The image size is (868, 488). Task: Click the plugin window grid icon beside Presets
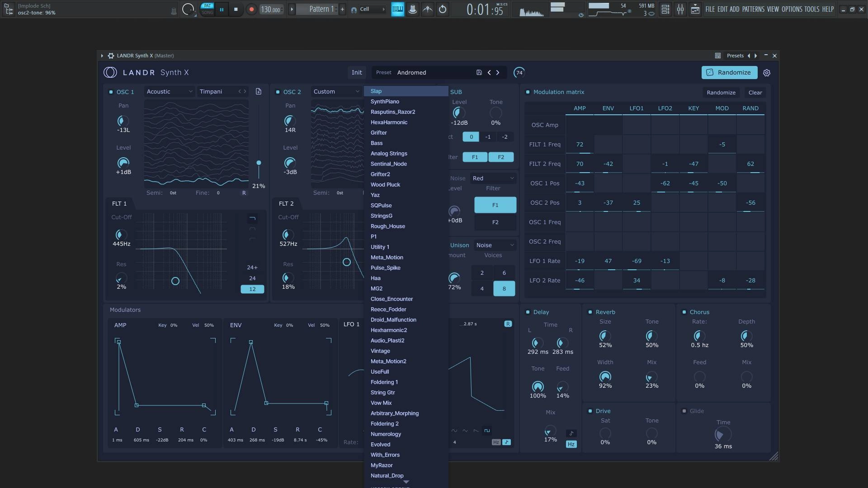(x=717, y=56)
